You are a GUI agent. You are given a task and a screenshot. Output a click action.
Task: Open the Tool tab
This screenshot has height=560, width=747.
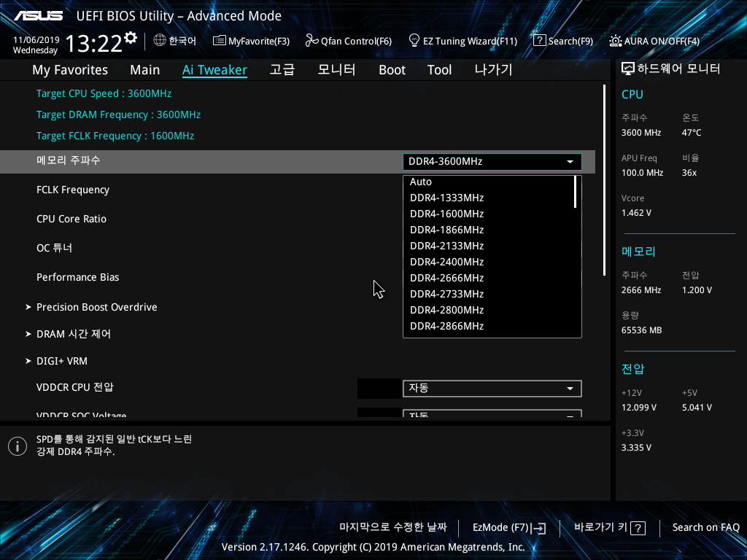(439, 70)
